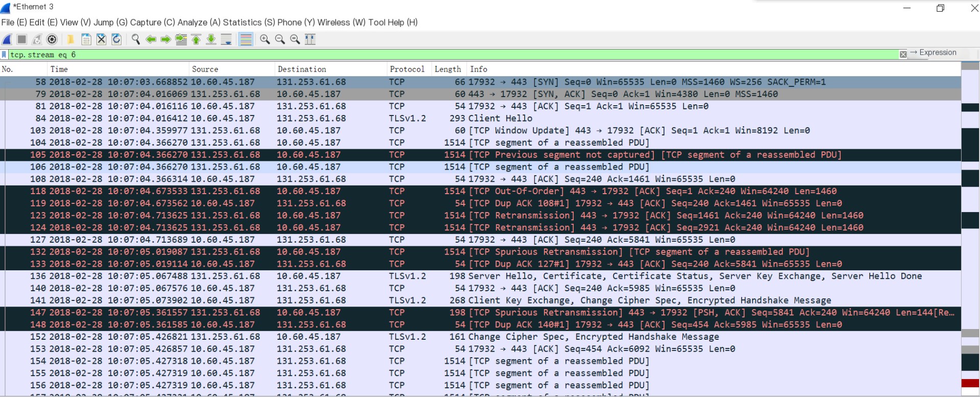Open the Tool menu
Image resolution: width=980 pixels, height=397 pixels.
[377, 22]
